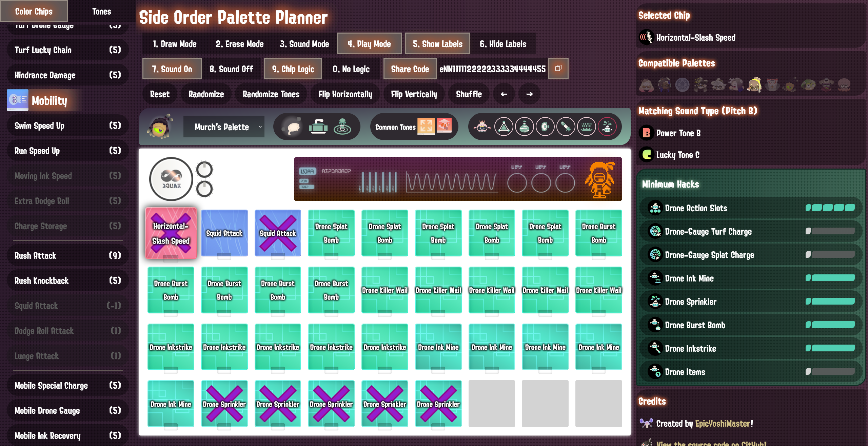This screenshot has height=446, width=868.
Task: Click the AQUAX drone circle emblem
Action: click(171, 179)
